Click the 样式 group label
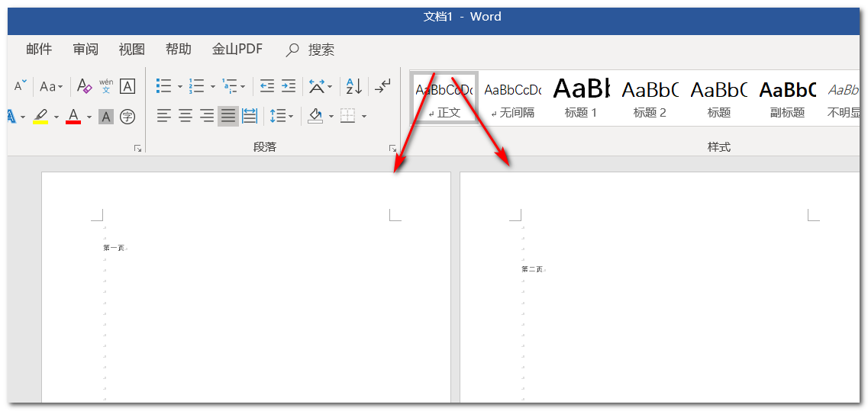This screenshot has height=411, width=868. tap(719, 147)
